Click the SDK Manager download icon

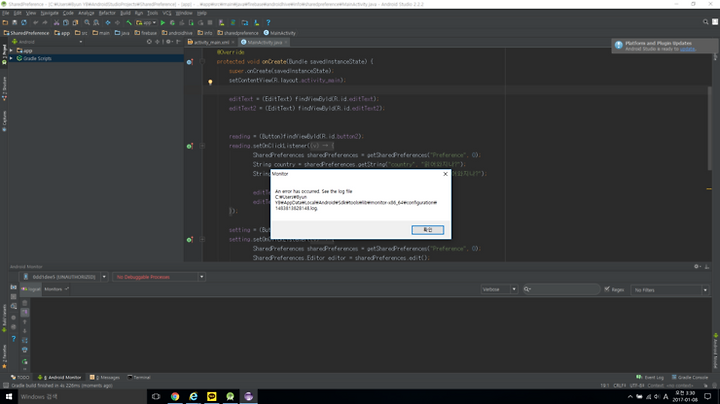pyautogui.click(x=257, y=22)
